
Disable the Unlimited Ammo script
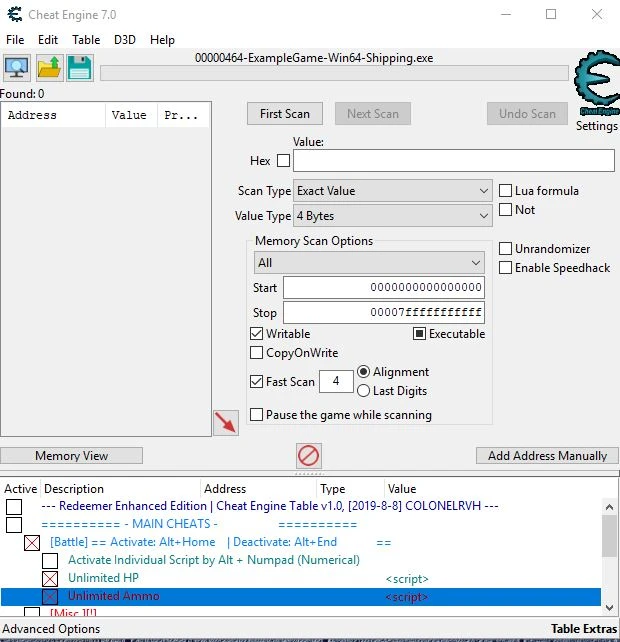(50, 597)
